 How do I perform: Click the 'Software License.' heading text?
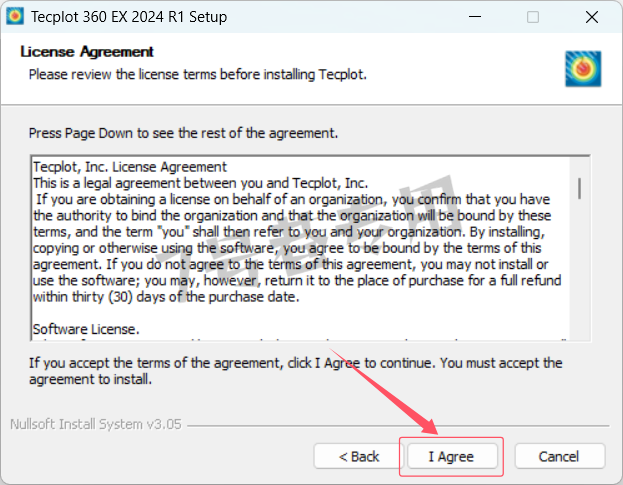pyautogui.click(x=86, y=329)
